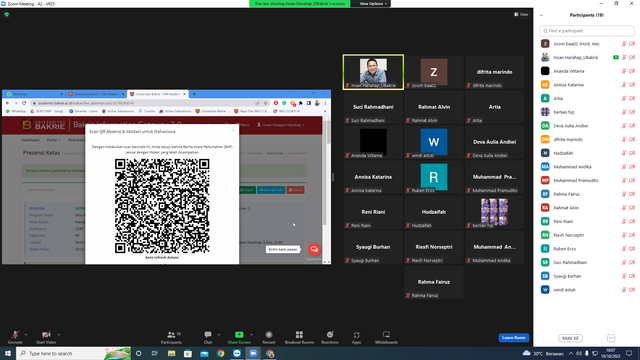The image size is (640, 360).
Task: Select Deva Aulia Andiwi in participants list
Action: coord(587,126)
